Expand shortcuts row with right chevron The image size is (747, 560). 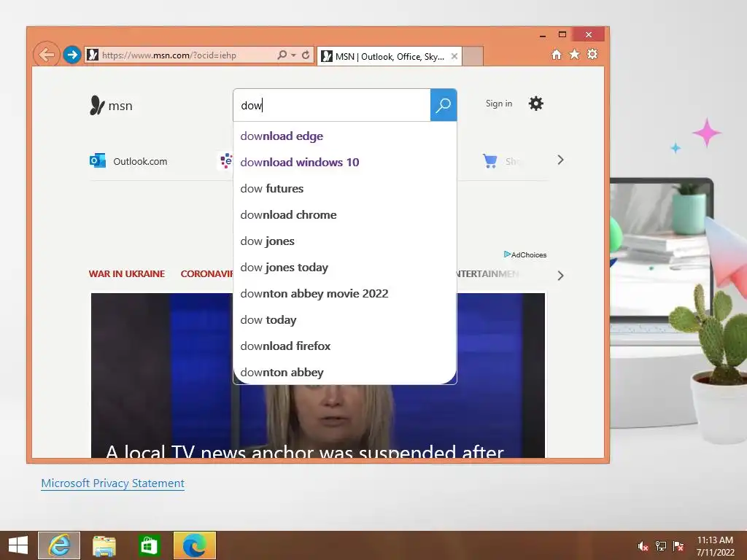point(560,160)
